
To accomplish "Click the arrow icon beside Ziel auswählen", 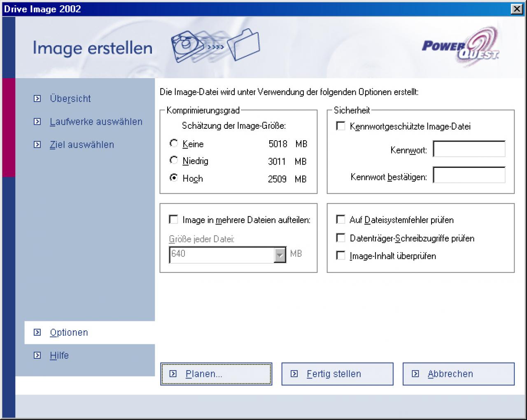I will [37, 145].
